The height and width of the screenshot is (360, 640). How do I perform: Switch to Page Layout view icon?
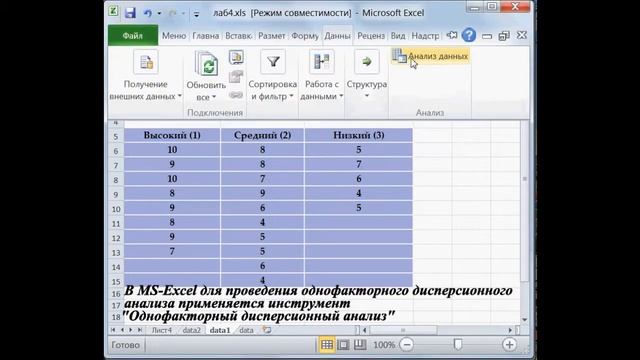(343, 345)
